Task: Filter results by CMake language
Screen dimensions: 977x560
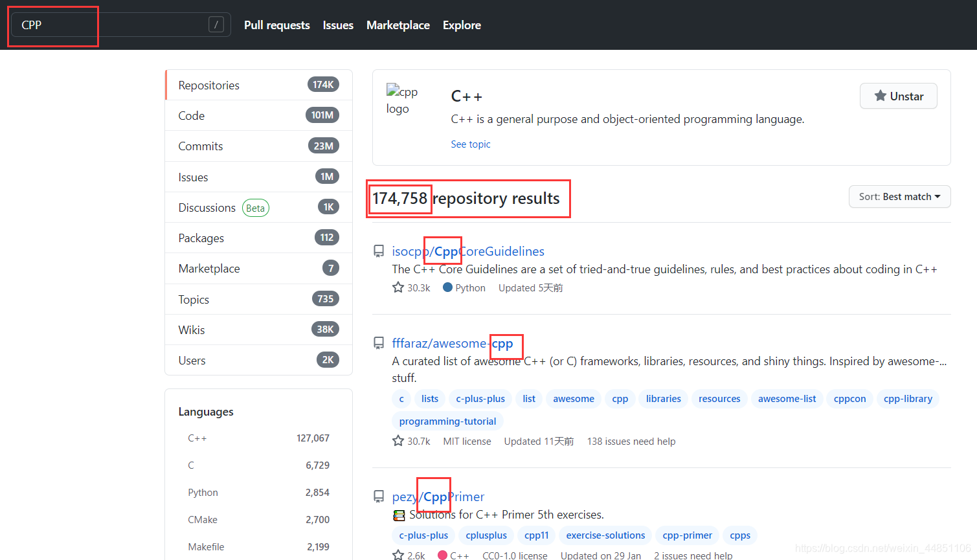Action: [x=259, y=520]
